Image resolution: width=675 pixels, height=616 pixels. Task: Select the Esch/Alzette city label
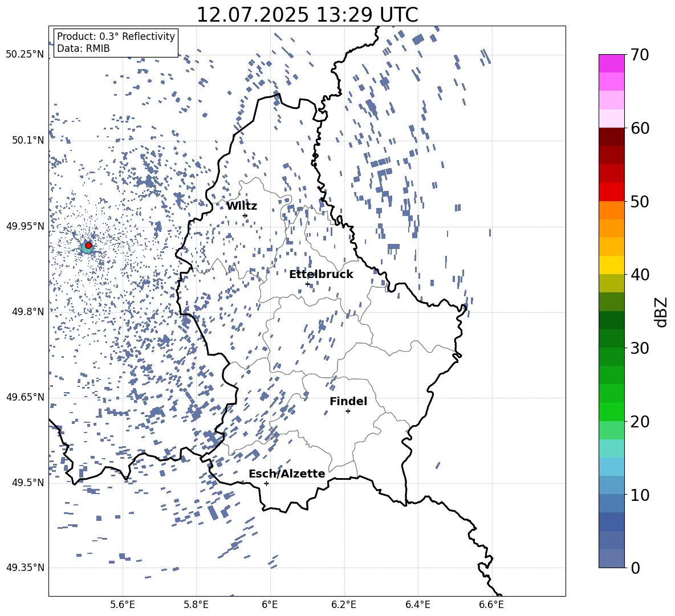coord(287,474)
